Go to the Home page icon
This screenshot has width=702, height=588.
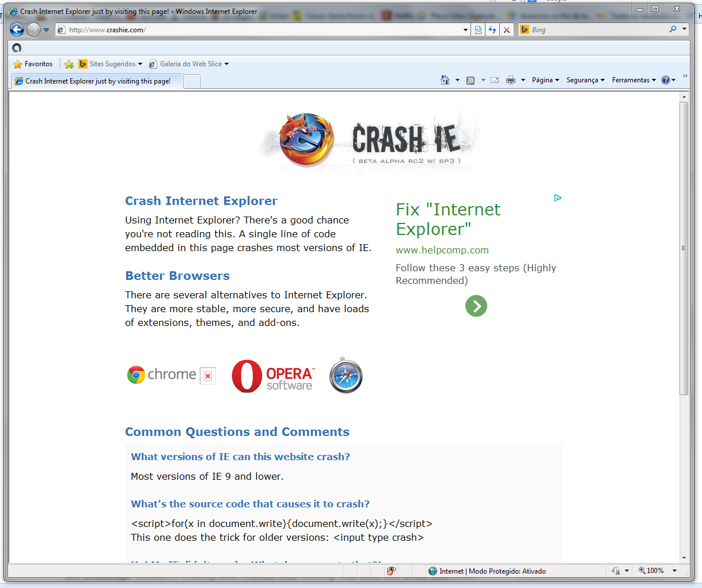click(445, 80)
